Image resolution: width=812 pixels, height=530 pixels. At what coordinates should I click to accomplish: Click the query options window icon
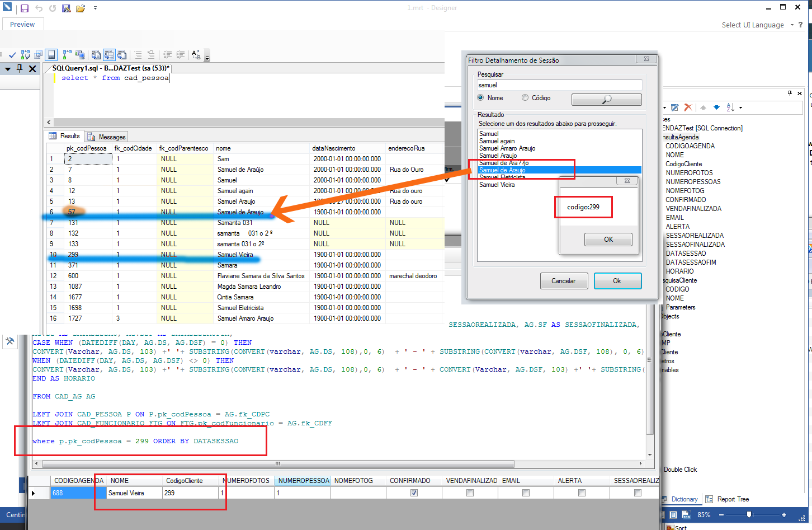(x=38, y=55)
